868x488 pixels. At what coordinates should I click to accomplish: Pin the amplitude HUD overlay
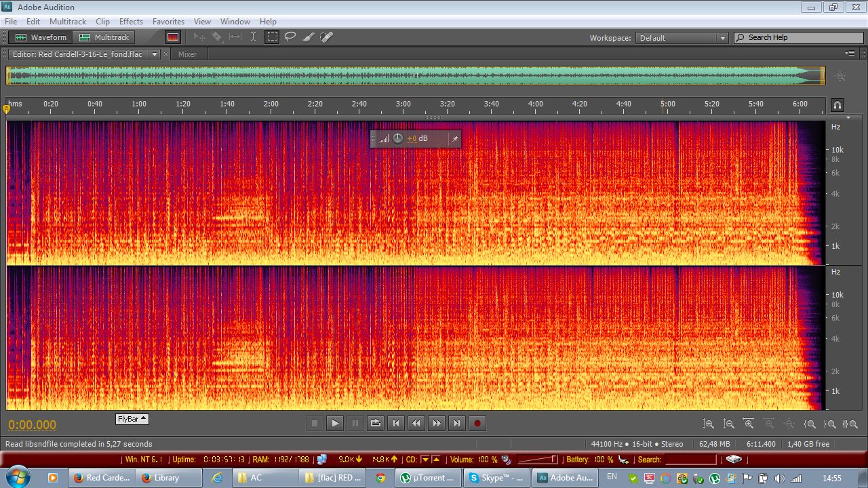[x=455, y=139]
